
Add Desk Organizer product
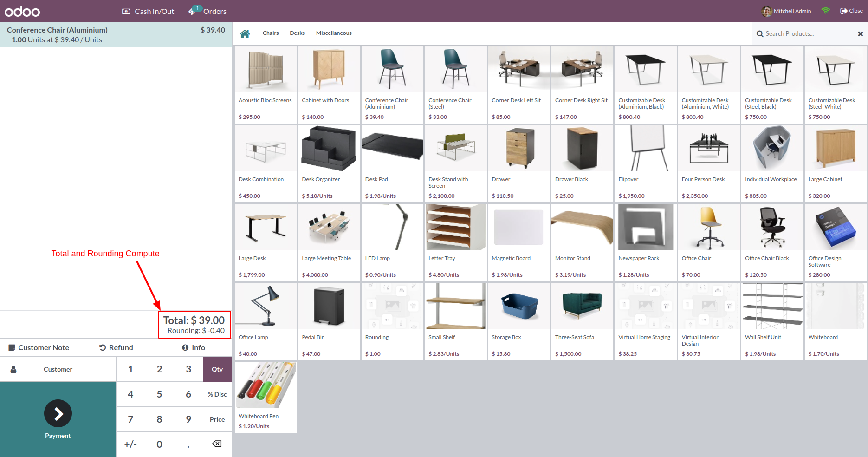329,163
